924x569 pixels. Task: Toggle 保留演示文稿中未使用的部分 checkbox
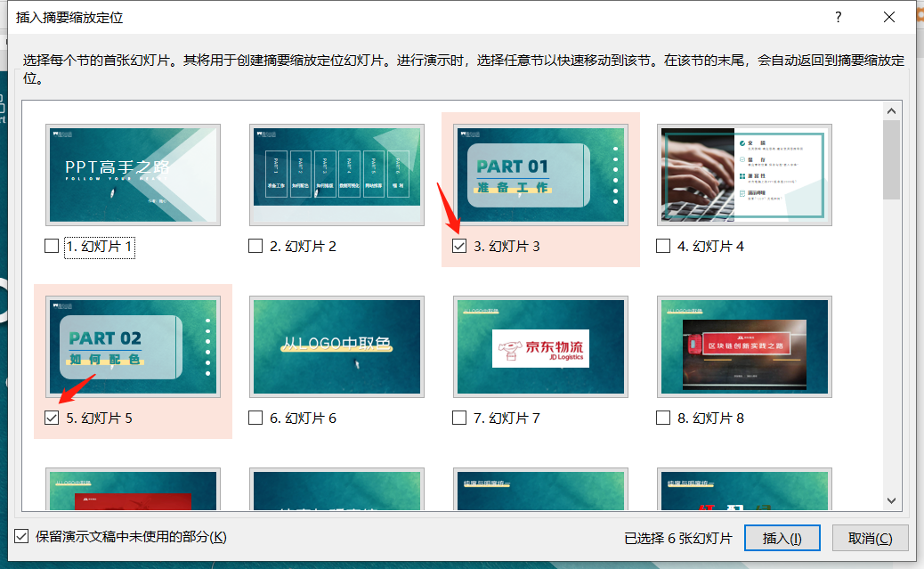click(21, 537)
